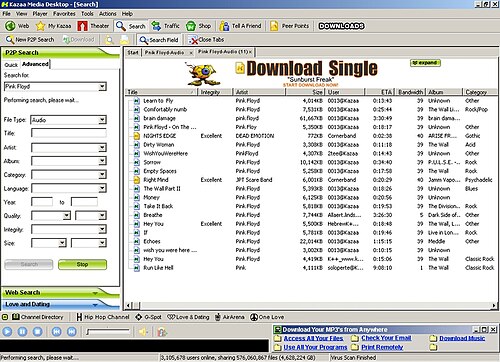Open the Hip Hop Channel
The height and width of the screenshot is (362, 500).
click(103, 317)
